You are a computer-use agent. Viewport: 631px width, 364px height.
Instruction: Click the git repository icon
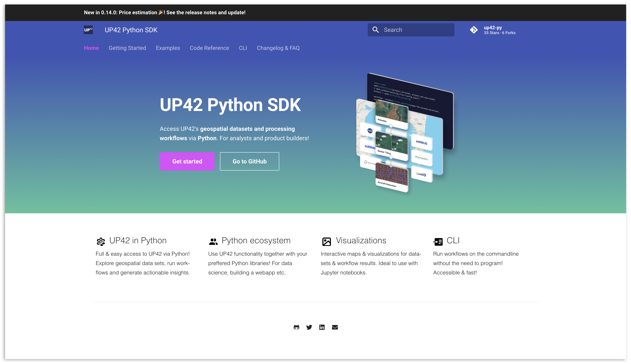click(474, 30)
